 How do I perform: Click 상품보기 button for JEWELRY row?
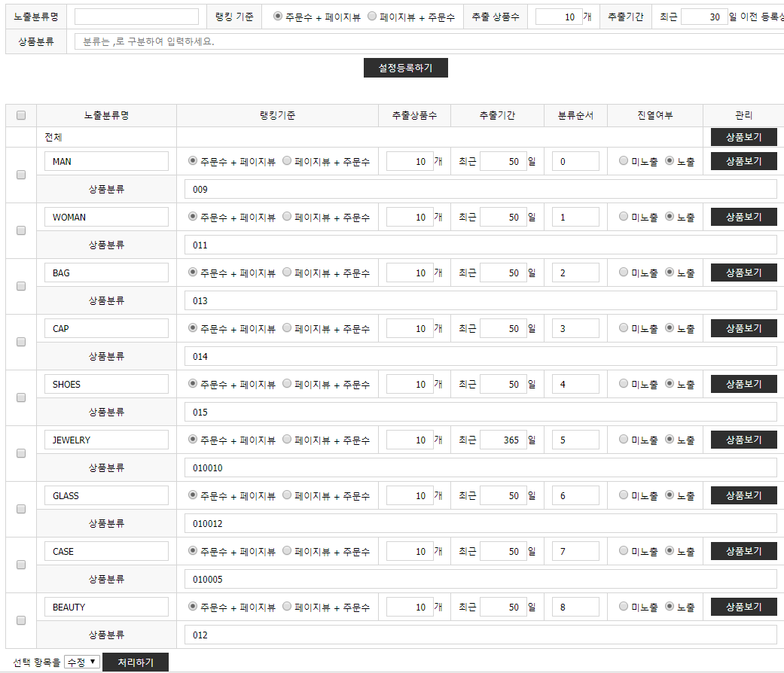743,440
